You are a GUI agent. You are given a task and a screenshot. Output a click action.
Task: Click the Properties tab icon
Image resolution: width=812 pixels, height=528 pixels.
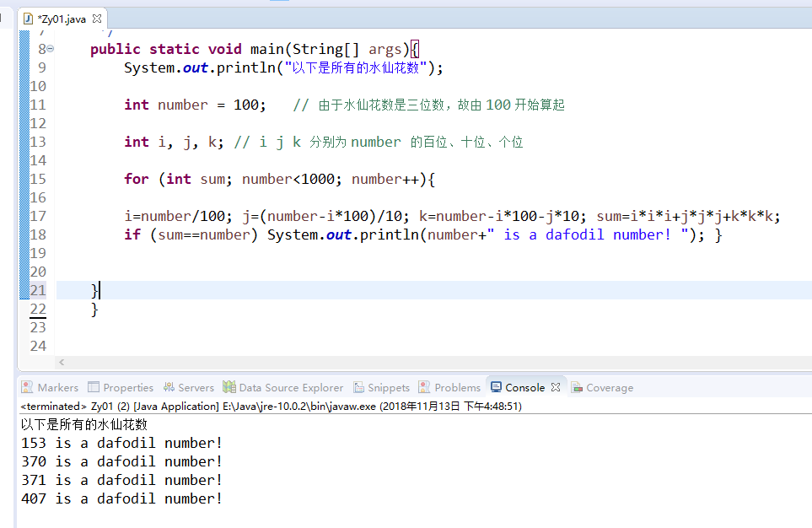(94, 387)
